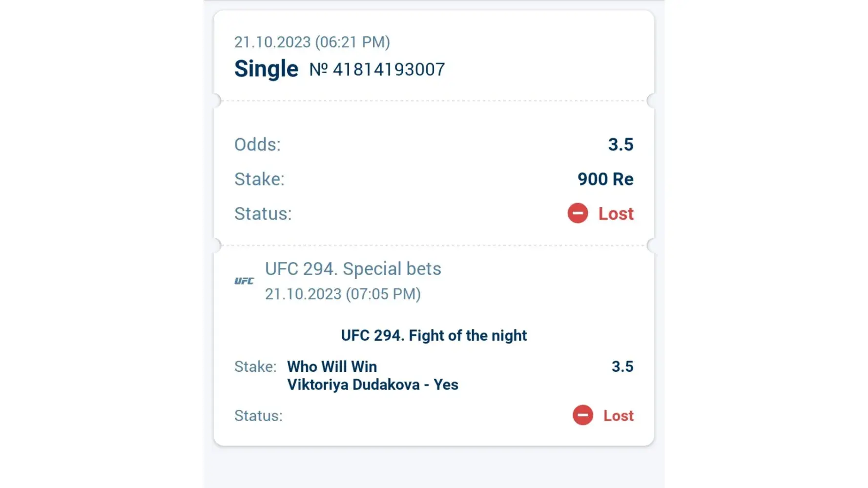Image resolution: width=868 pixels, height=488 pixels.
Task: Click the red minus icon in bet summary status
Action: click(578, 213)
